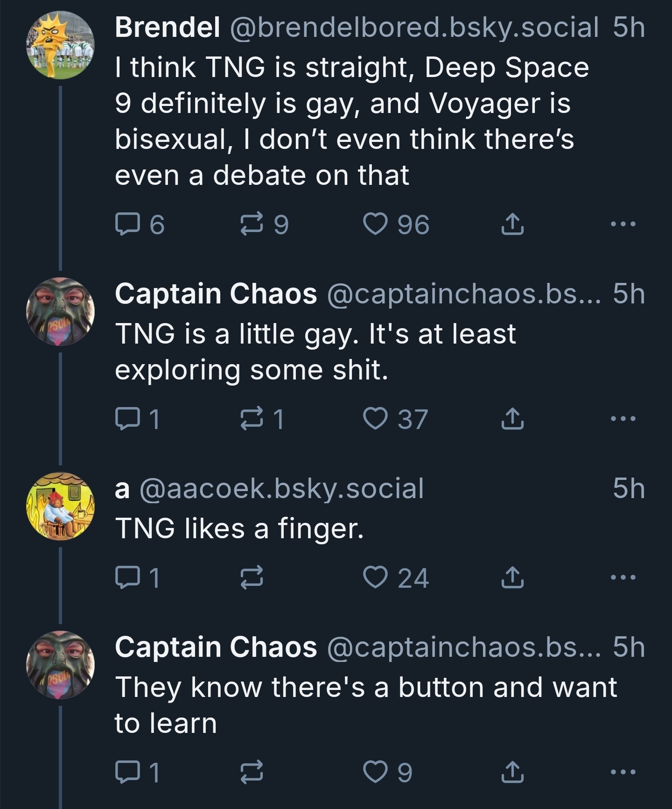The width and height of the screenshot is (672, 809).
Task: Open more options on aacoek's post
Action: pyautogui.click(x=623, y=578)
